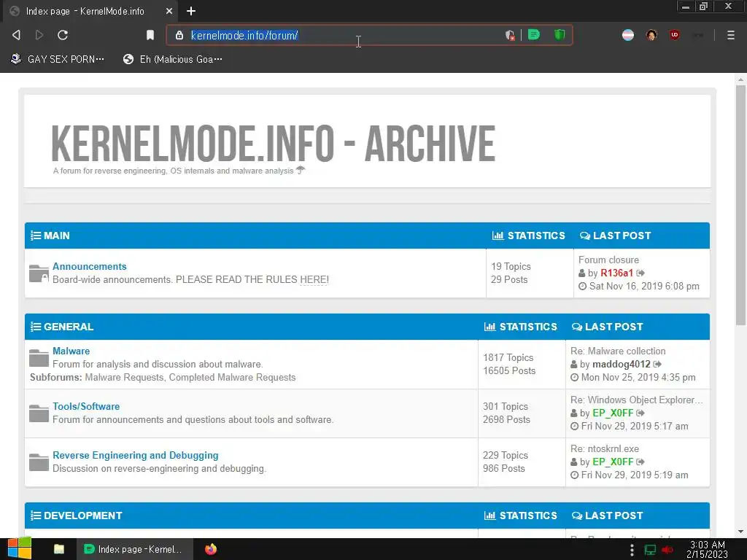This screenshot has width=747, height=560.
Task: View latest post icon beside maddog4012
Action: (x=657, y=365)
